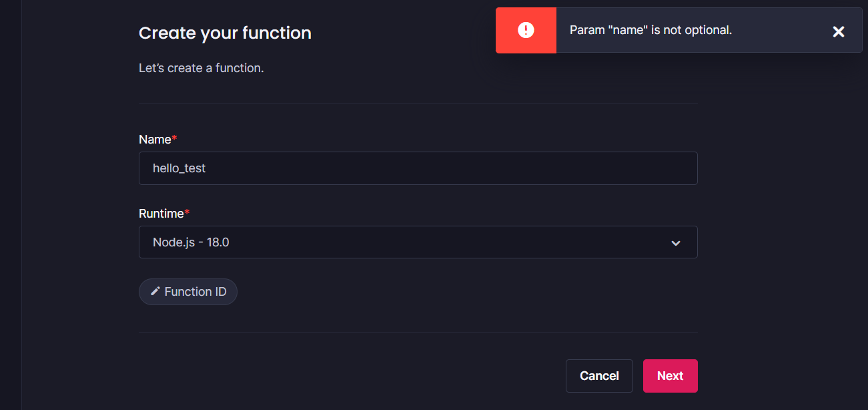Click the red exclamation error icon

526,30
